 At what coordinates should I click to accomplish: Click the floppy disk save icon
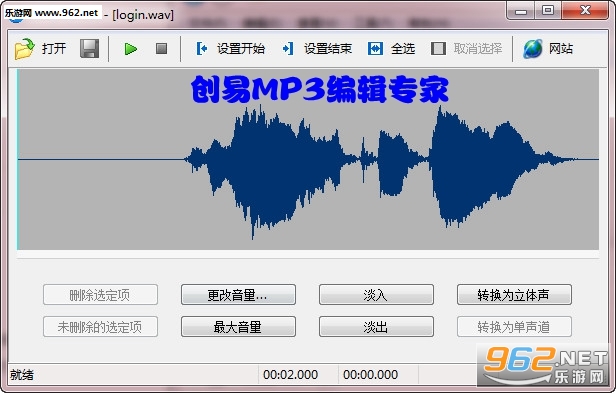(90, 49)
